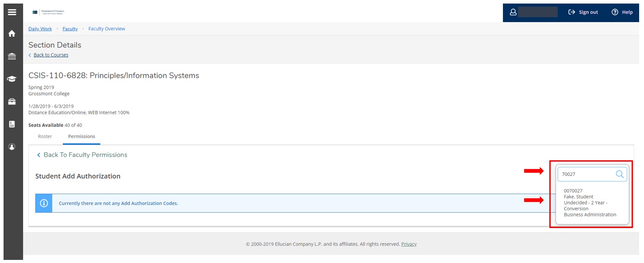This screenshot has height=263, width=644.
Task: Open the Daily Work breadcrumb
Action: tap(39, 28)
